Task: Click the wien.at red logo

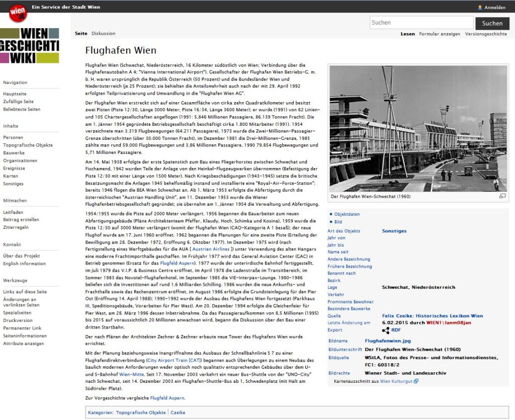Action: pyautogui.click(x=18, y=13)
